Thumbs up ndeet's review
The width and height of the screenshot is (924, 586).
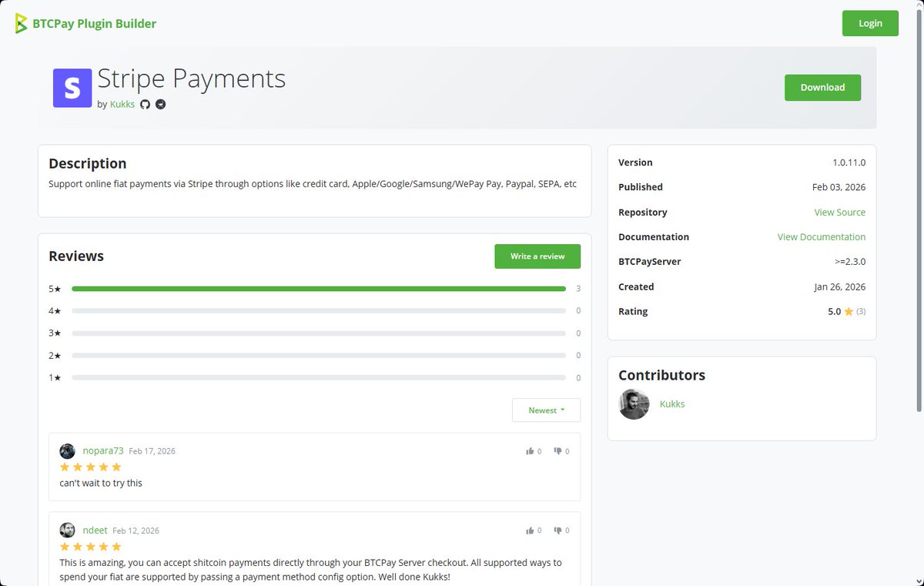coord(530,531)
